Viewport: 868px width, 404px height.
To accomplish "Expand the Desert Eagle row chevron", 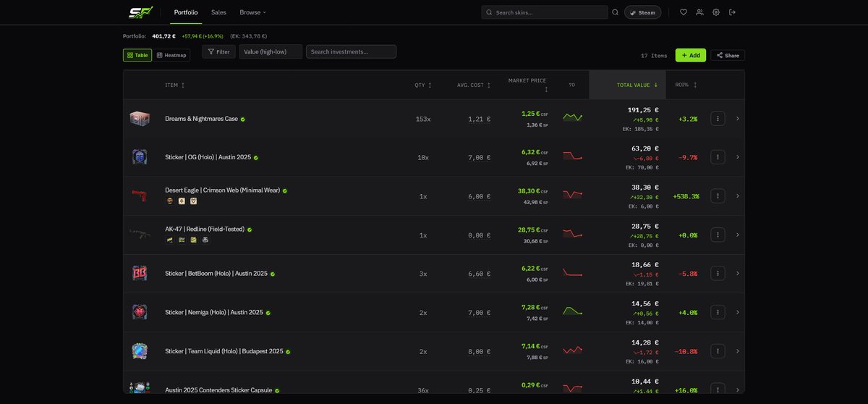I will tap(737, 195).
